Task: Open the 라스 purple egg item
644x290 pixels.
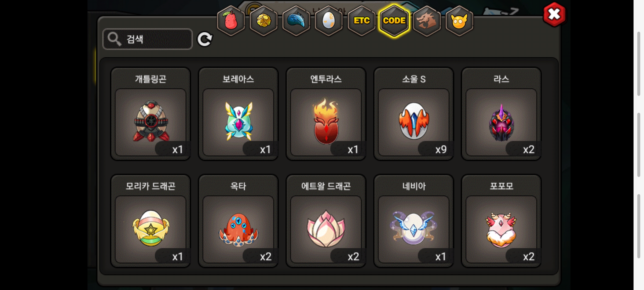Action: point(501,114)
